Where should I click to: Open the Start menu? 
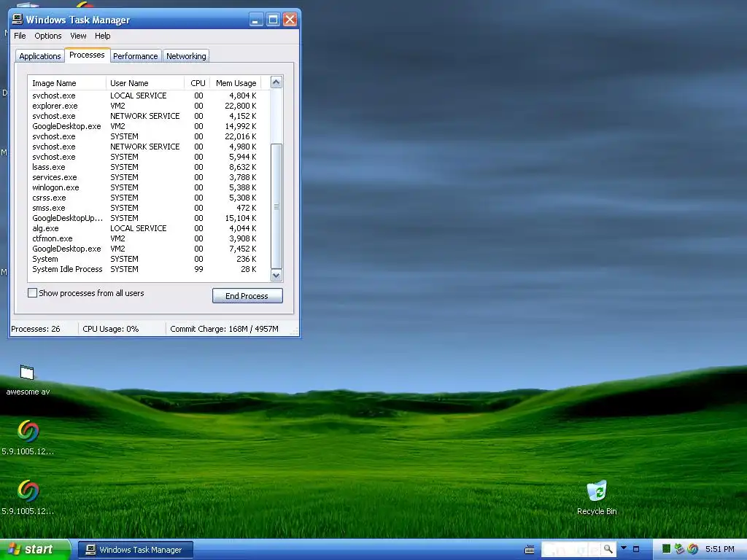pyautogui.click(x=35, y=549)
